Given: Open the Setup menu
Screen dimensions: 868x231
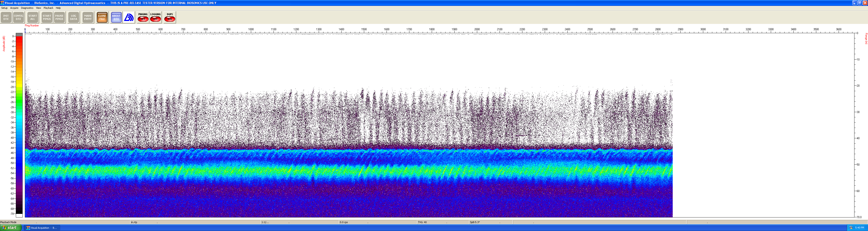Looking at the screenshot, I should click(x=4, y=8).
